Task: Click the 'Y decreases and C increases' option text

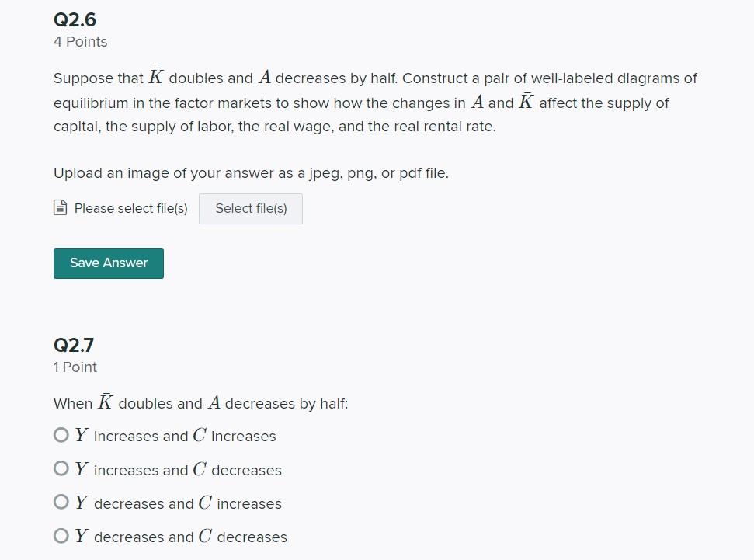Action: 179,503
